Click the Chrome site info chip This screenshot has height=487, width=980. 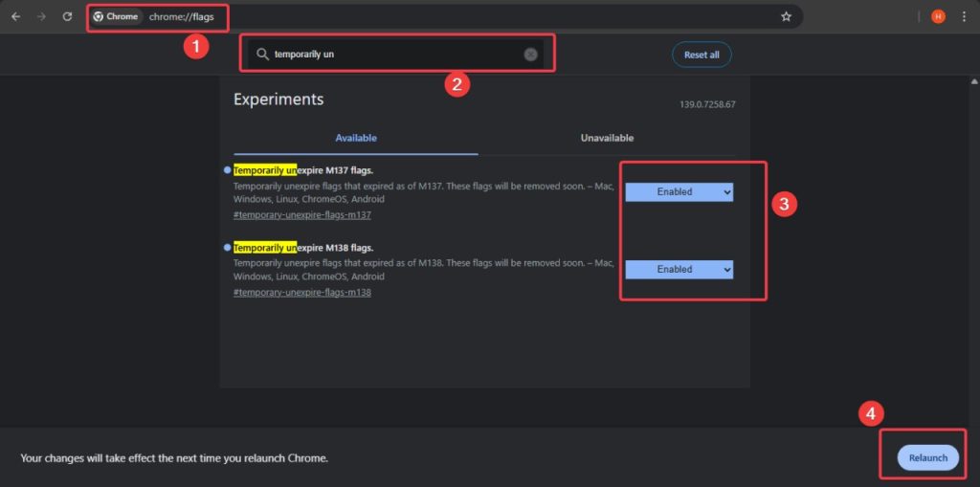coord(116,16)
